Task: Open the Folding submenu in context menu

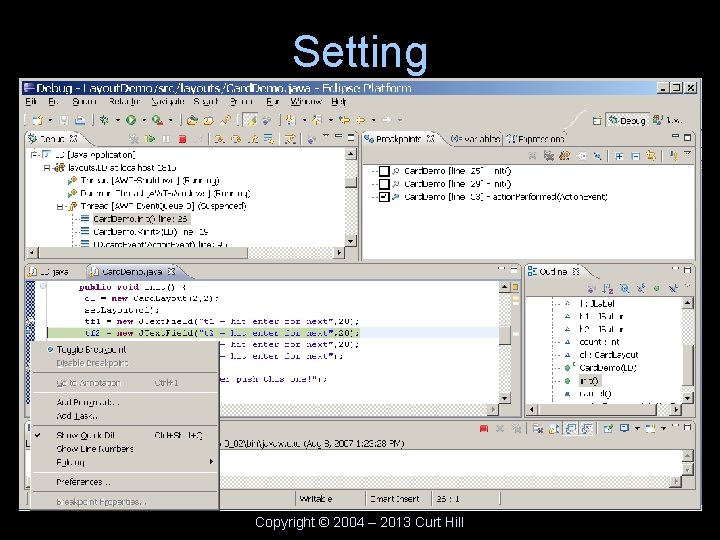Action: coord(124,462)
